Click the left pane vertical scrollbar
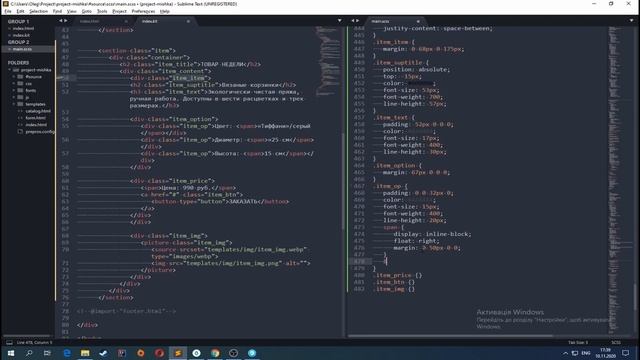Image resolution: width=640 pixels, height=360 pixels. click(x=344, y=182)
